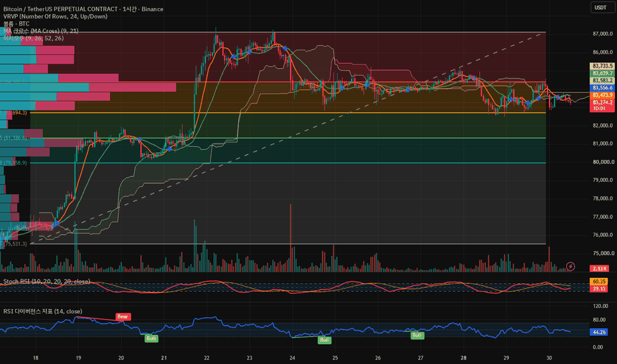Screen dimensions: 617x364
Task: Click the orange 83,473.9 price label
Action: click(x=602, y=95)
